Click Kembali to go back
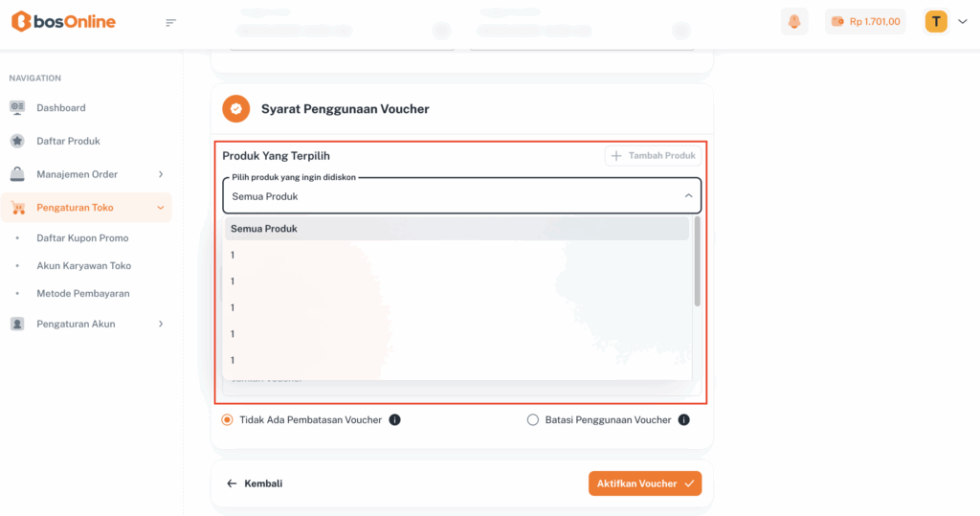Viewport: 980px width, 516px height. [255, 483]
